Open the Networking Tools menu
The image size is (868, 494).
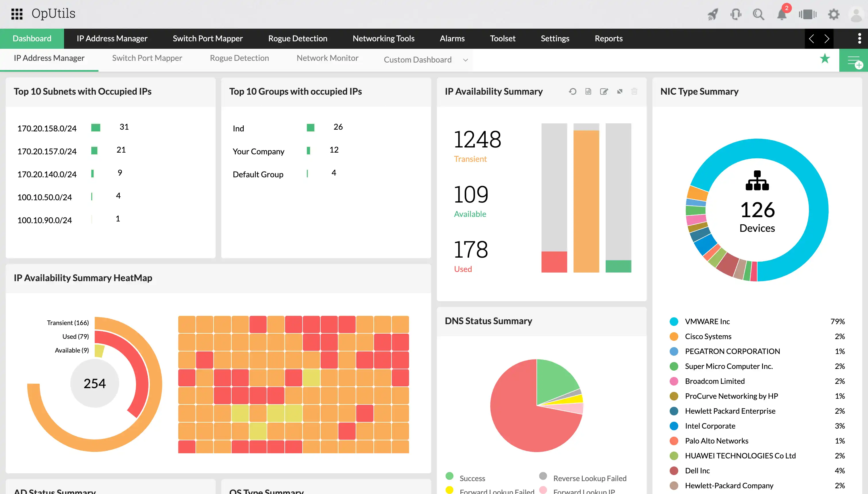pos(383,38)
